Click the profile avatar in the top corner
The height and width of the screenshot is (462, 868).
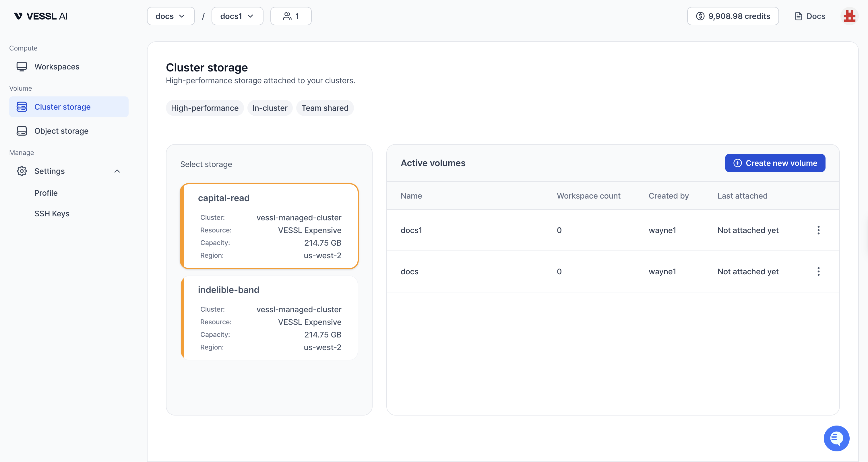point(849,16)
